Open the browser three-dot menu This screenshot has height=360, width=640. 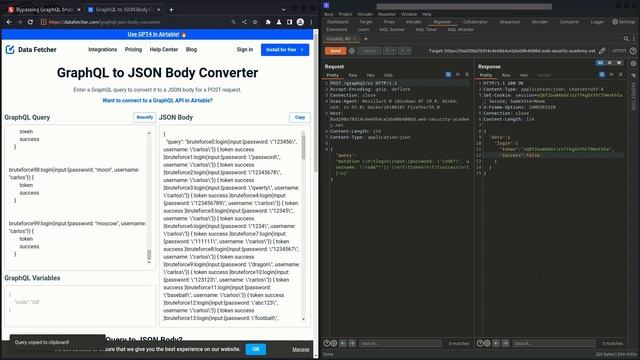(x=311, y=22)
